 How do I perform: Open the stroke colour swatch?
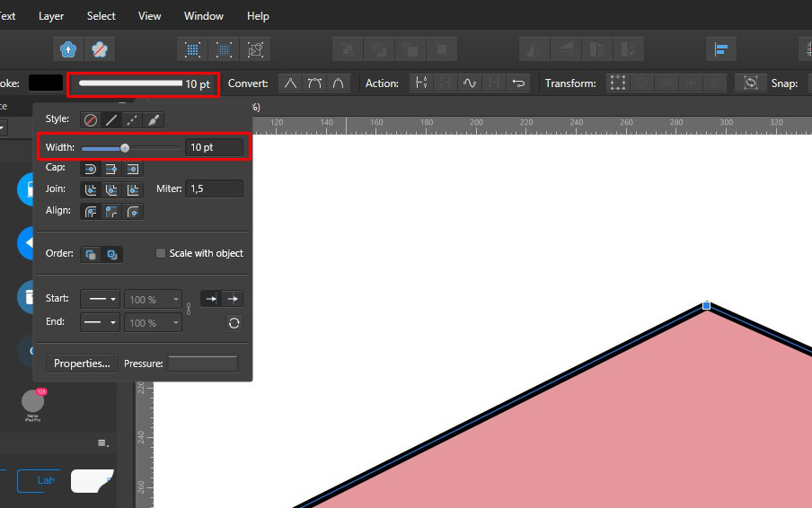click(x=46, y=83)
